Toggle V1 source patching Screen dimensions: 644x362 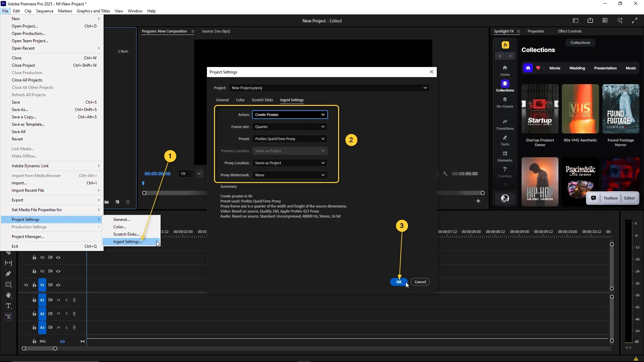pyautogui.click(x=26, y=285)
